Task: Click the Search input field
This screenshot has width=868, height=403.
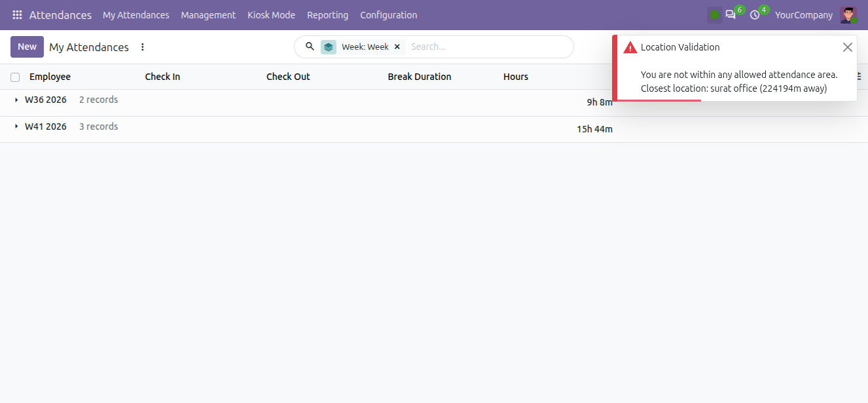Action: 488,47
